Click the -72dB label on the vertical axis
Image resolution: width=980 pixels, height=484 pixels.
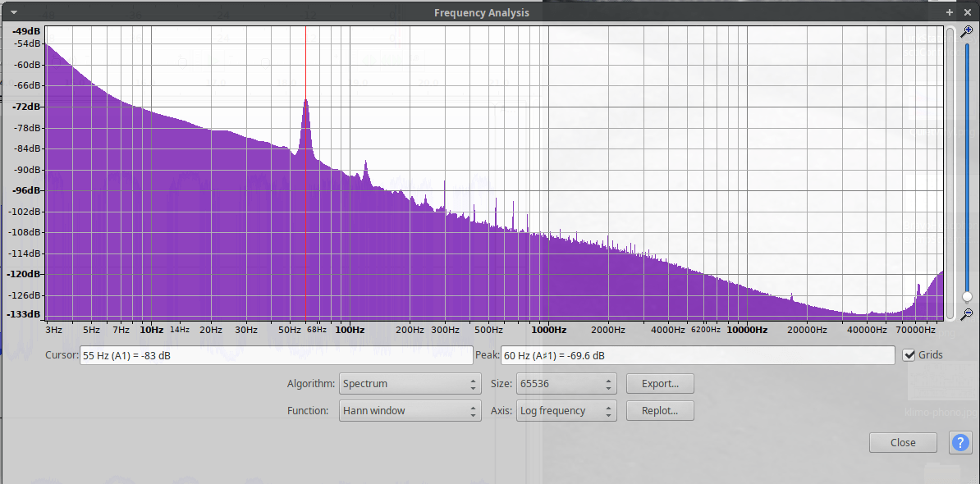point(28,107)
